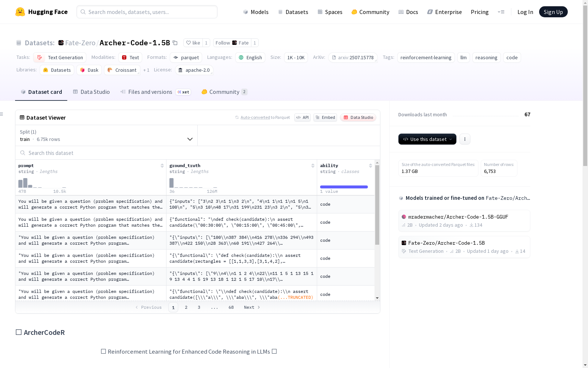Viewport: 588px width, 368px height.
Task: Focus the Search models, datasets, users field
Action: 147,12
